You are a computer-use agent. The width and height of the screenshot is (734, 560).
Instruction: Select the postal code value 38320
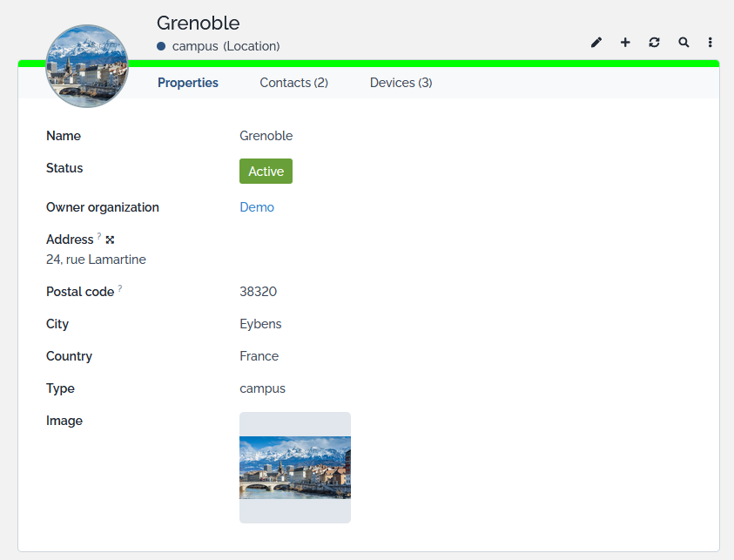[x=258, y=292]
